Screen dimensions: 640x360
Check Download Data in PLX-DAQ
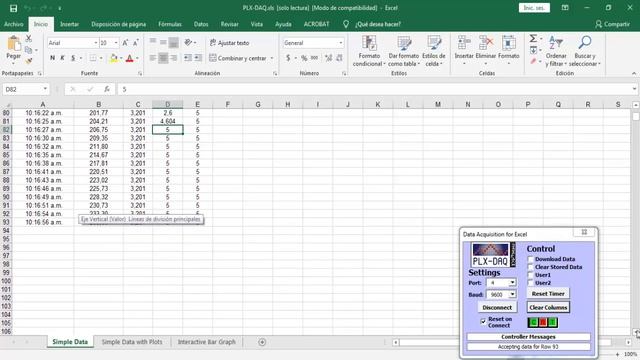(x=531, y=259)
